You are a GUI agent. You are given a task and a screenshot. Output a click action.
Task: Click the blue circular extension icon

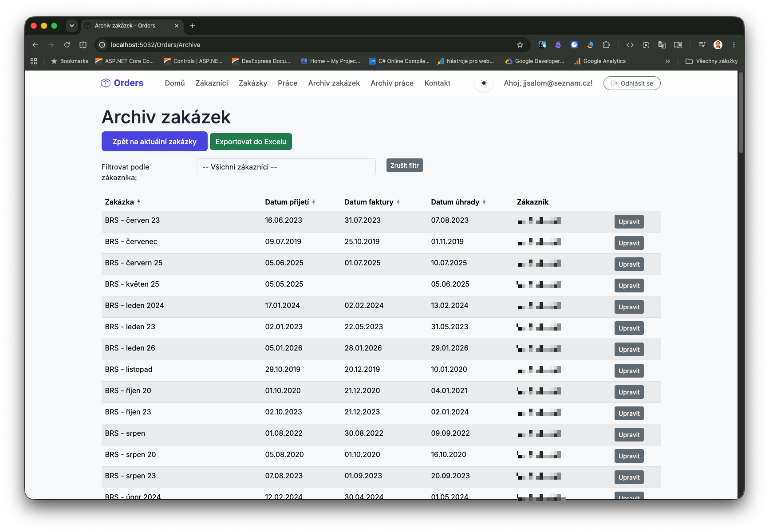[574, 45]
